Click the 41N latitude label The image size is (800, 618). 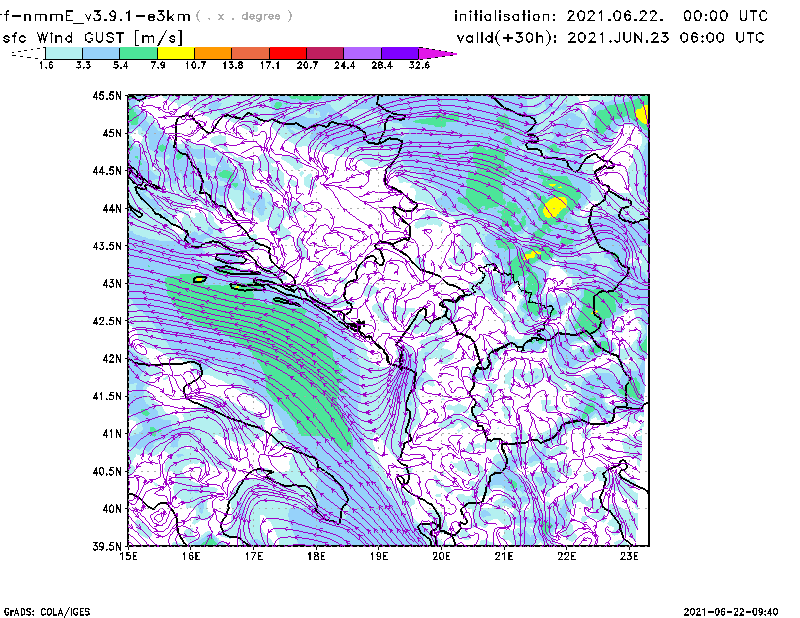[x=112, y=433]
